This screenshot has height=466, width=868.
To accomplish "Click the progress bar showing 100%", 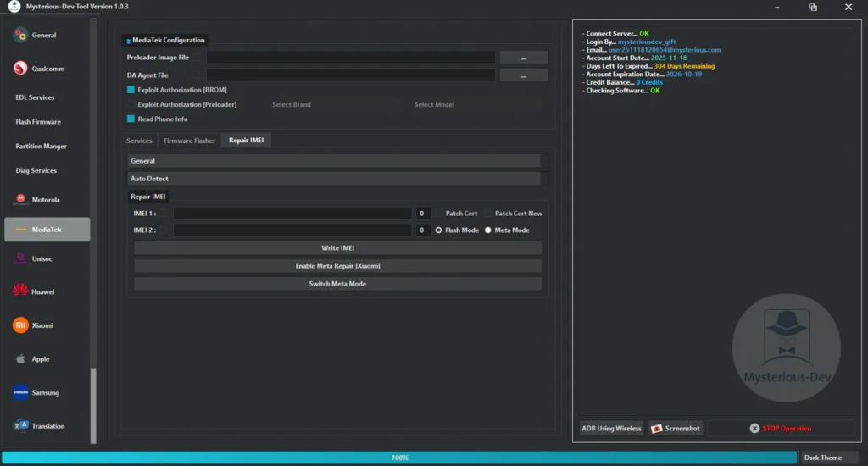I will coord(399,458).
